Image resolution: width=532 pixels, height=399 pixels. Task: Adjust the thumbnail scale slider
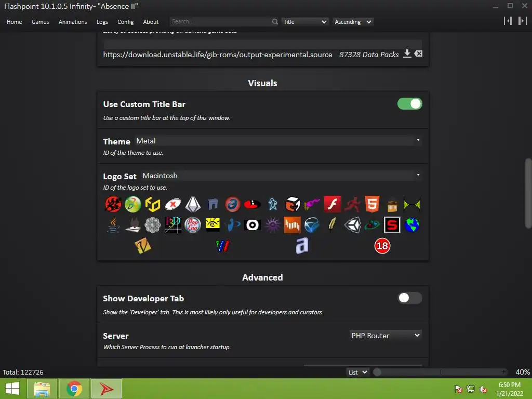441,372
